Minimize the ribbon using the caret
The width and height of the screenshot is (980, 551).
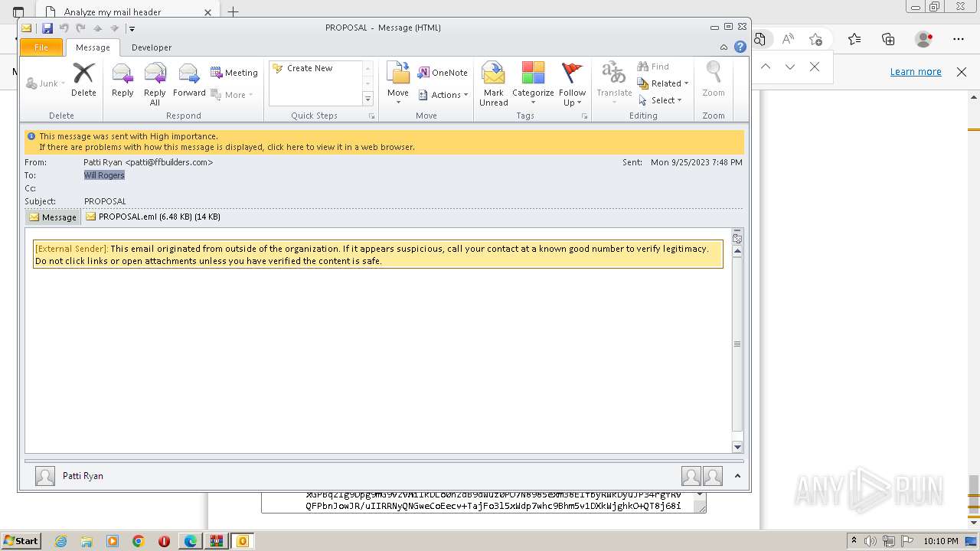click(x=724, y=47)
